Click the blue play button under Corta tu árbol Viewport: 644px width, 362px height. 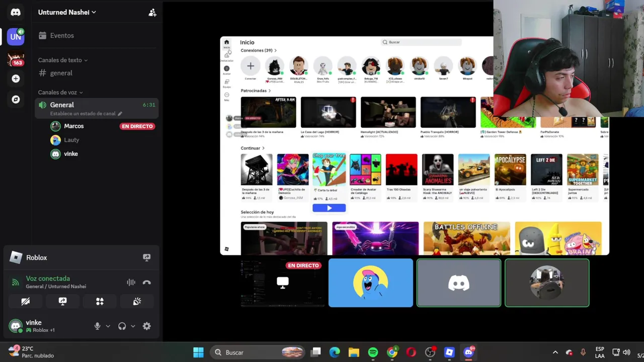tap(329, 208)
